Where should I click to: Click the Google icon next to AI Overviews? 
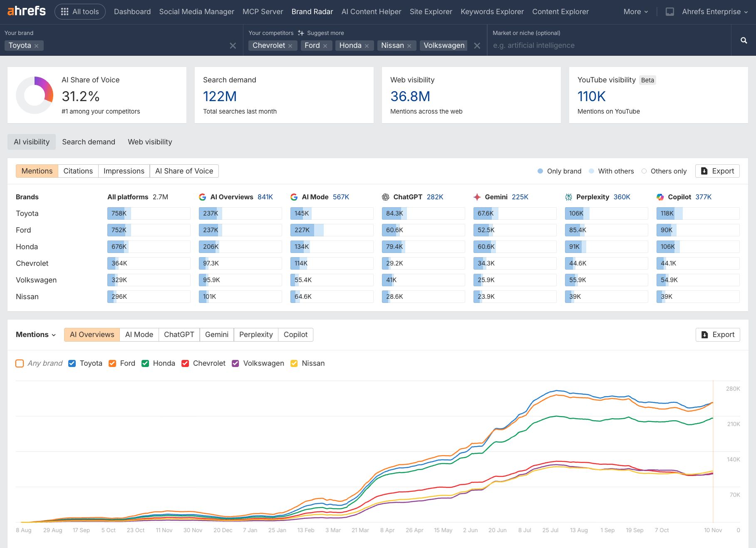coord(203,197)
